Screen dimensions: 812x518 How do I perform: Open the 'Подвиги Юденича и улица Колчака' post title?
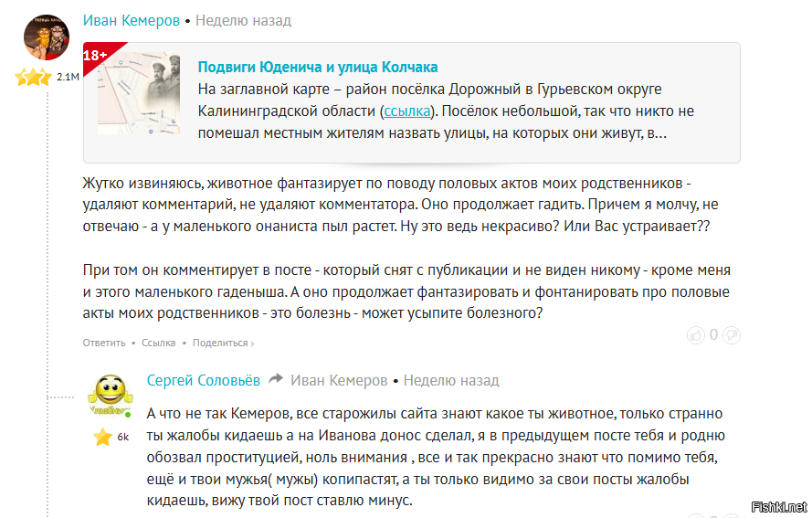[318, 68]
